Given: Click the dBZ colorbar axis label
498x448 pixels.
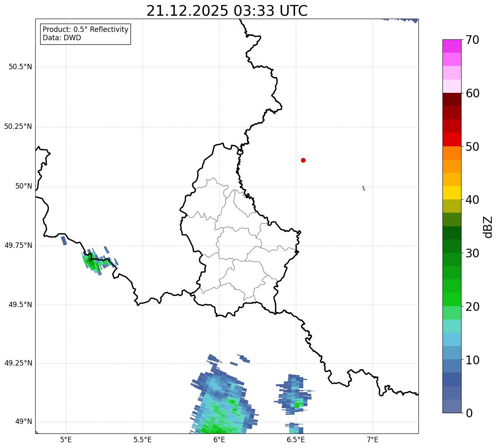Looking at the screenshot, I should pos(488,227).
